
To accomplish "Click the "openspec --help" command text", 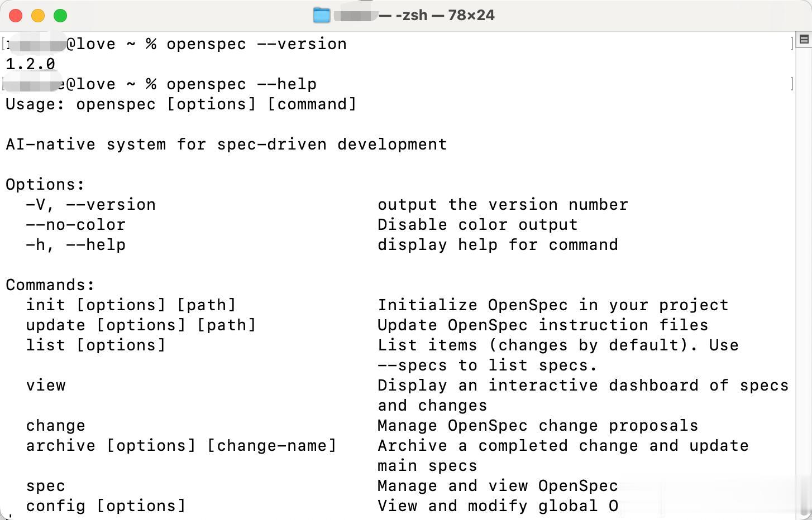I will 241,84.
